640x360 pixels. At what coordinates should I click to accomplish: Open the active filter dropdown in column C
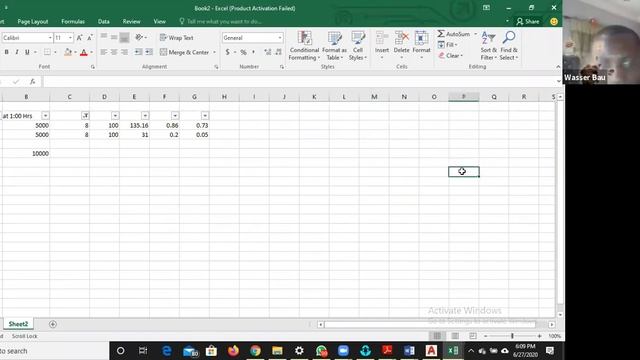click(x=85, y=116)
